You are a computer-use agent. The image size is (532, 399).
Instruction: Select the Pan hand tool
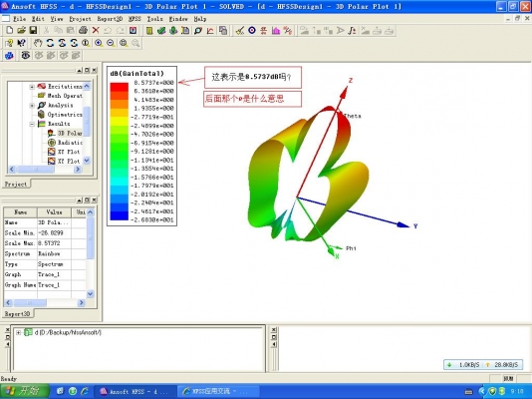38,43
